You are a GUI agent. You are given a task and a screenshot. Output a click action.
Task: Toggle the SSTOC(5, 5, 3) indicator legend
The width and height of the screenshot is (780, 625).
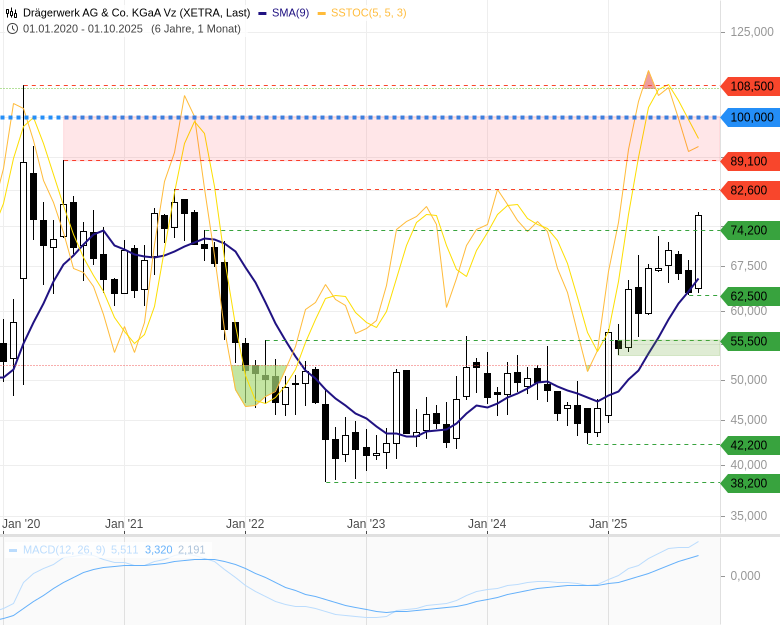pos(362,12)
